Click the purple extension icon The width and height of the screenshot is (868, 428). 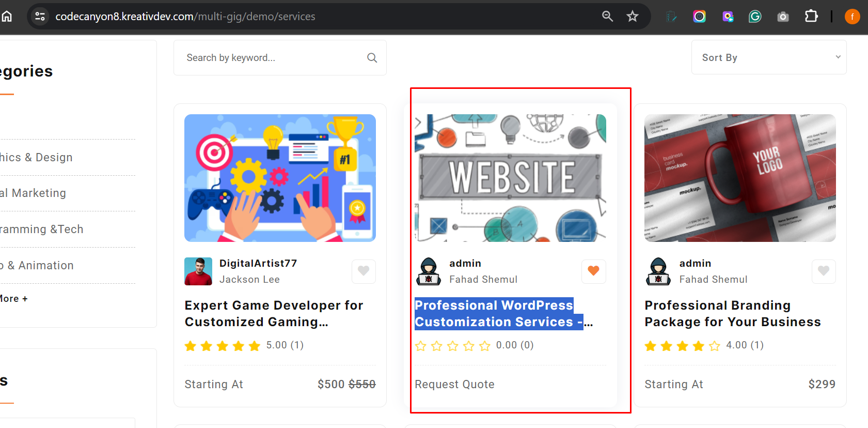(x=728, y=17)
